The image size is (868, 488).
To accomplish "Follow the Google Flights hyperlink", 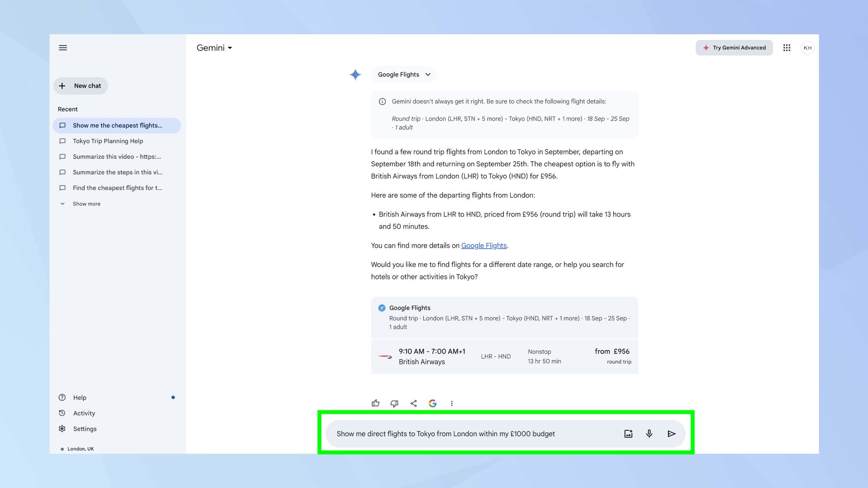I will [483, 246].
